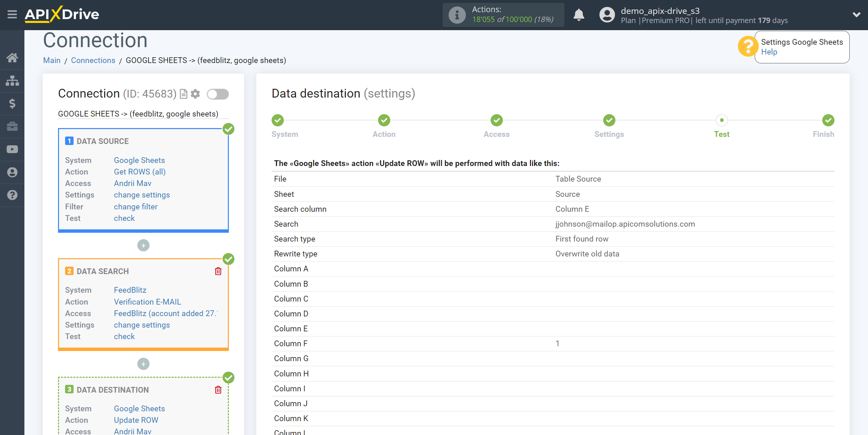Go to Action step
868x435 pixels.
(384, 120)
